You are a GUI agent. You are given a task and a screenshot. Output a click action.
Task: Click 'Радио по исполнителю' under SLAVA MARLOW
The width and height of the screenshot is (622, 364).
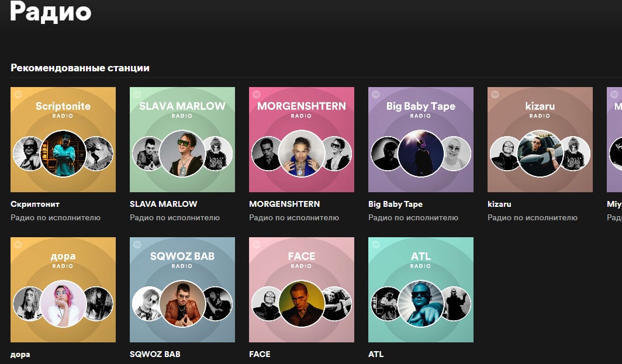(x=175, y=218)
